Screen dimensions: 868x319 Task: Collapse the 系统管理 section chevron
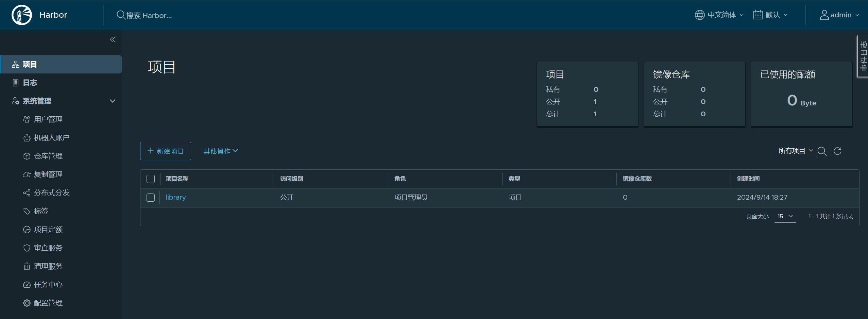pyautogui.click(x=113, y=101)
